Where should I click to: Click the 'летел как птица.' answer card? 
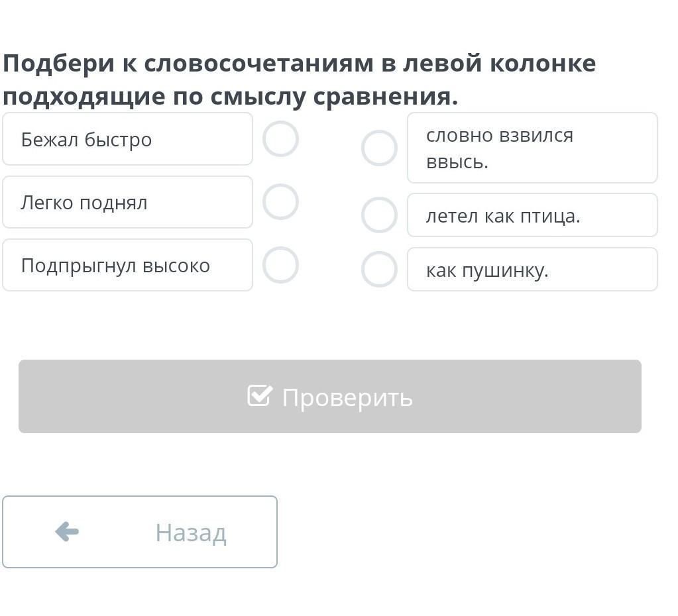tap(532, 215)
